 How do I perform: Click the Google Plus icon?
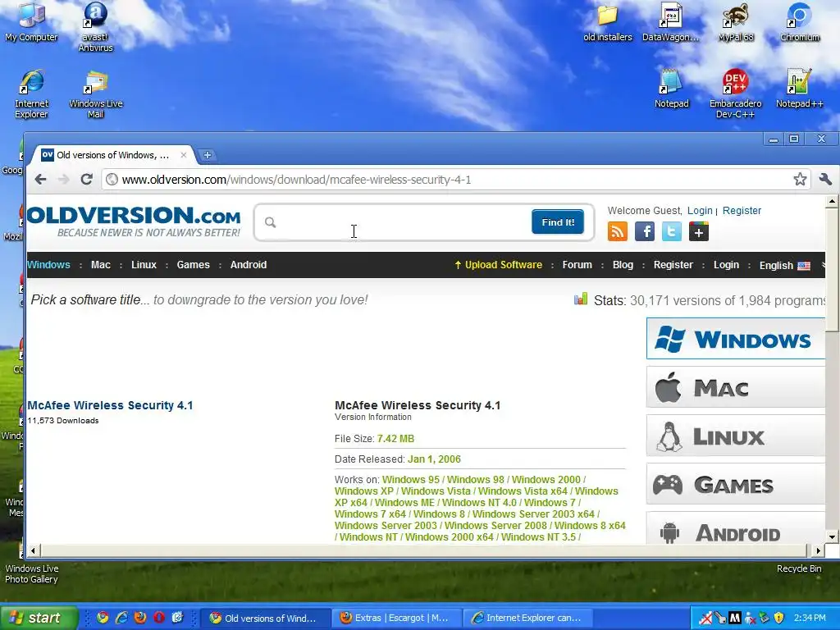point(699,231)
